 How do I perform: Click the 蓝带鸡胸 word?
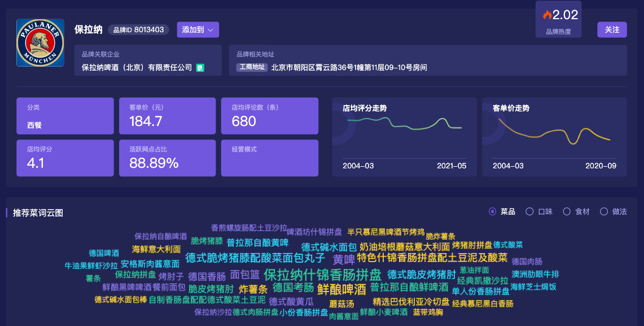point(428,312)
